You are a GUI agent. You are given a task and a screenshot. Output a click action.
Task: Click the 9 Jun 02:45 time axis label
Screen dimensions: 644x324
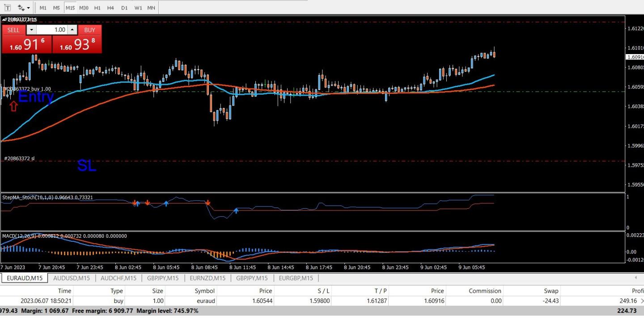coord(433,267)
